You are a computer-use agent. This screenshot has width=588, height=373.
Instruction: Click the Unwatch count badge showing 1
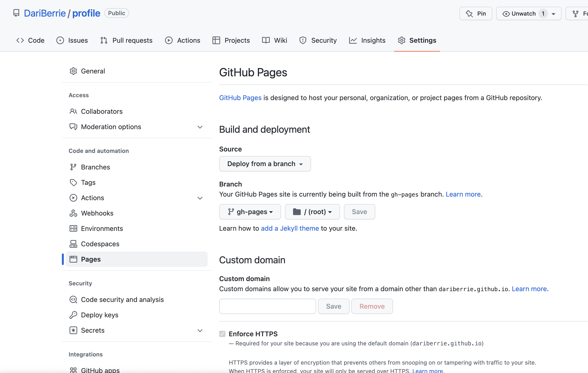[543, 14]
